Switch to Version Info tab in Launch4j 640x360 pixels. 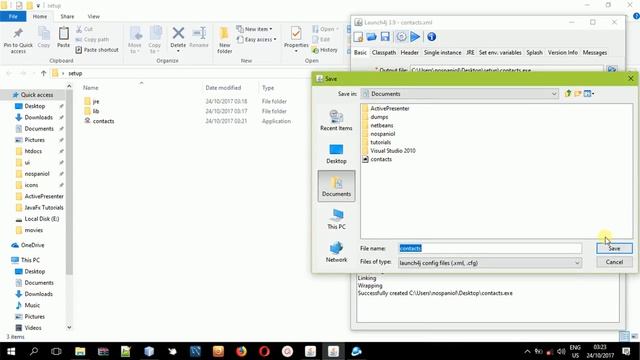click(562, 53)
